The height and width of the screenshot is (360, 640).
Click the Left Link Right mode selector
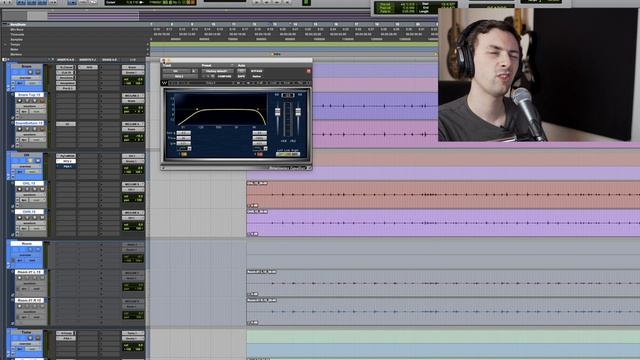click(288, 154)
